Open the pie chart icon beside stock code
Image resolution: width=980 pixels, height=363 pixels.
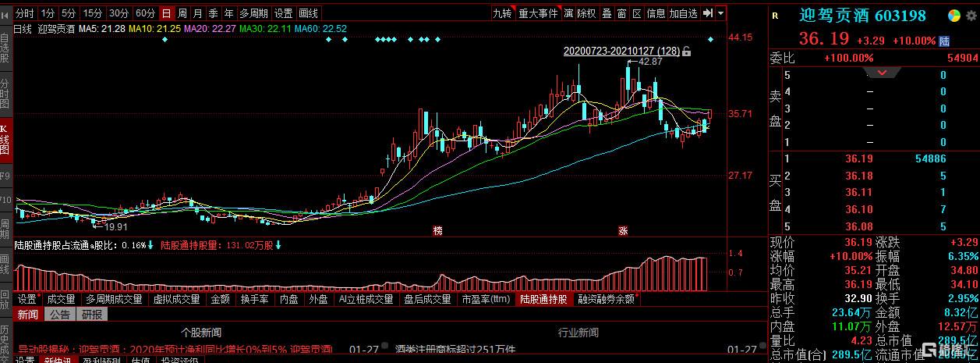pos(953,16)
